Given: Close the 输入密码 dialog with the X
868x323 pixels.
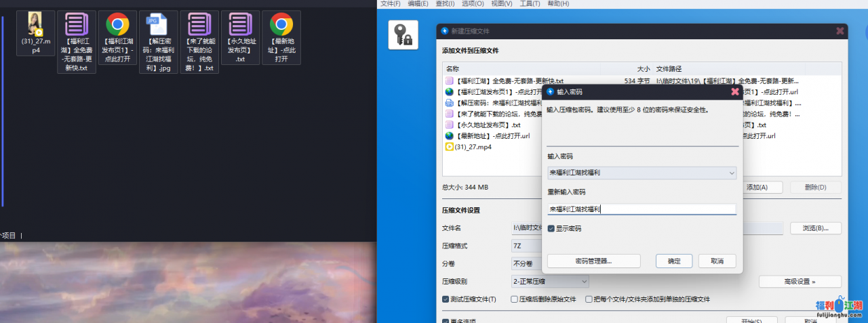Looking at the screenshot, I should coord(734,91).
